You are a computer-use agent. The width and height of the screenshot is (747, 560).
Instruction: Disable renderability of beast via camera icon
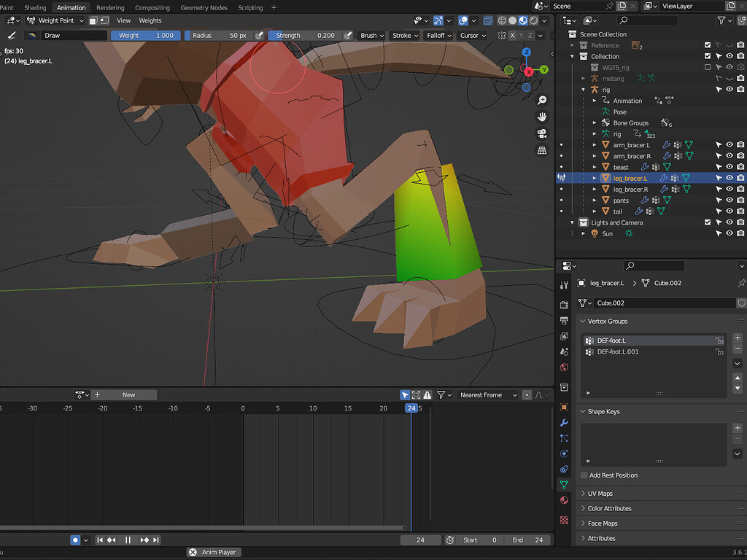(x=740, y=166)
